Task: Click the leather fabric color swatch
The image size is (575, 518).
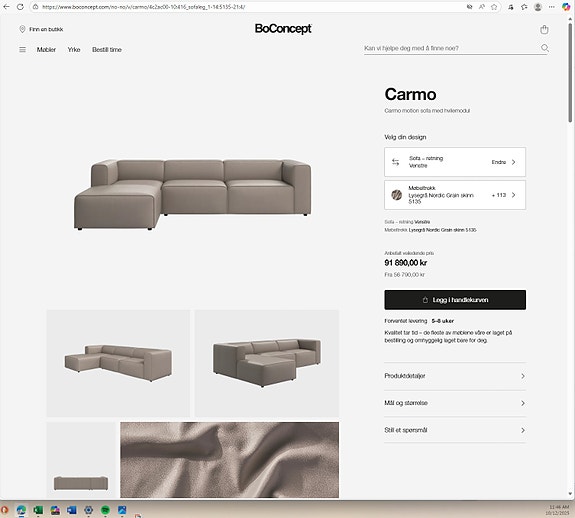Action: click(396, 195)
